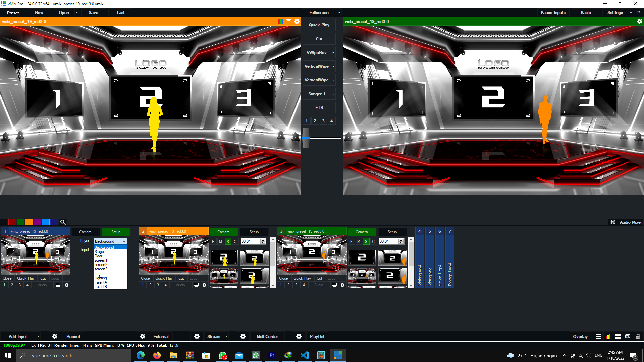Screen dimensions: 644x362
Task: Open Record settings gear icon
Action: tap(55, 336)
